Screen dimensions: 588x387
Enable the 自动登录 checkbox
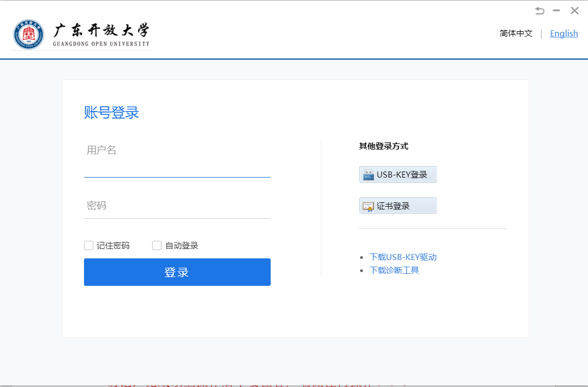[156, 246]
